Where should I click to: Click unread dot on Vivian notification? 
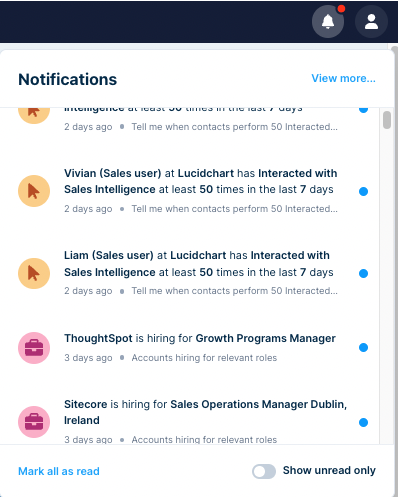[363, 191]
